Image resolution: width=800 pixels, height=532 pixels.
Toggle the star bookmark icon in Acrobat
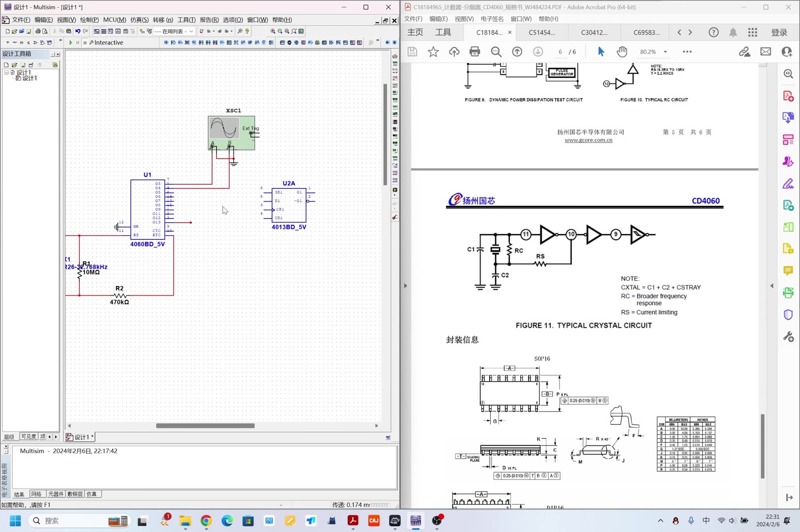coord(433,51)
